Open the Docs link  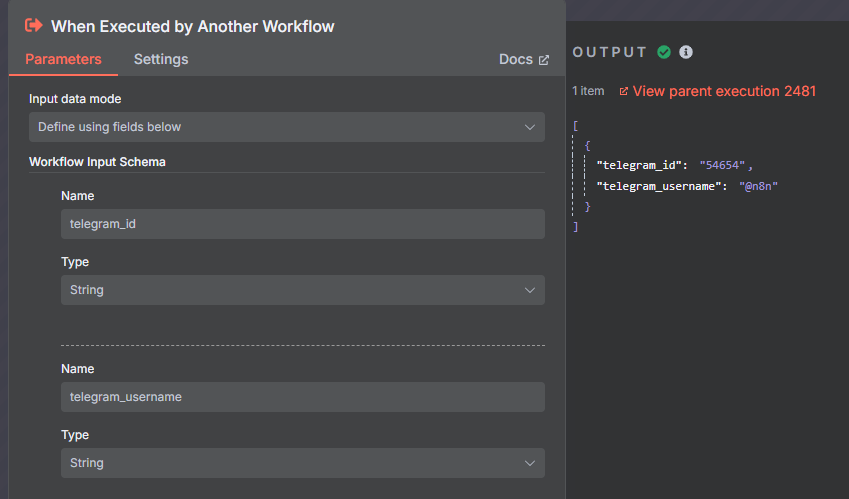pyautogui.click(x=524, y=60)
